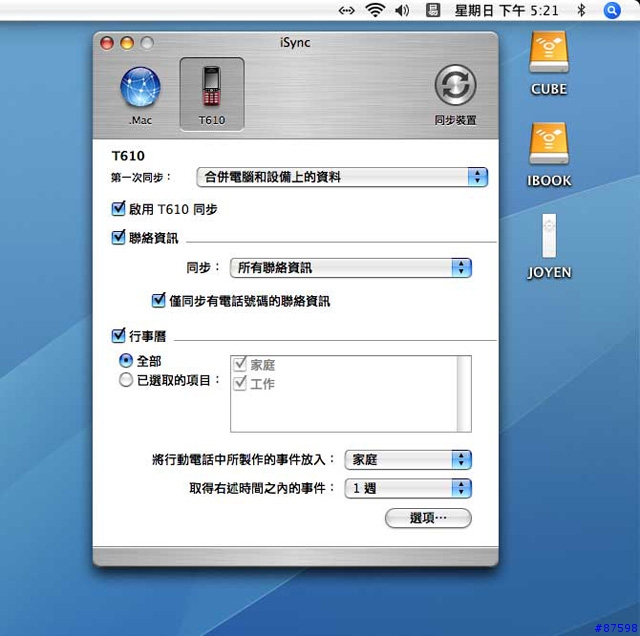
Task: Click the 第一次同步： label
Action: [x=141, y=177]
